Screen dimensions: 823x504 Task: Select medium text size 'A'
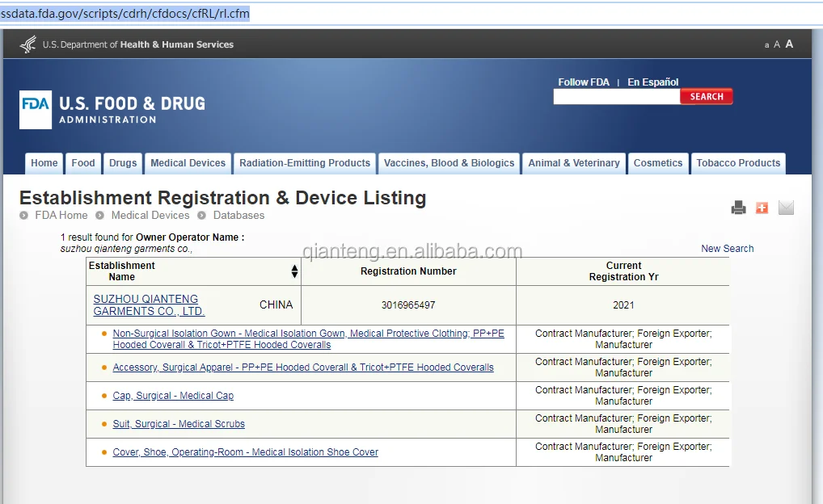pos(777,44)
